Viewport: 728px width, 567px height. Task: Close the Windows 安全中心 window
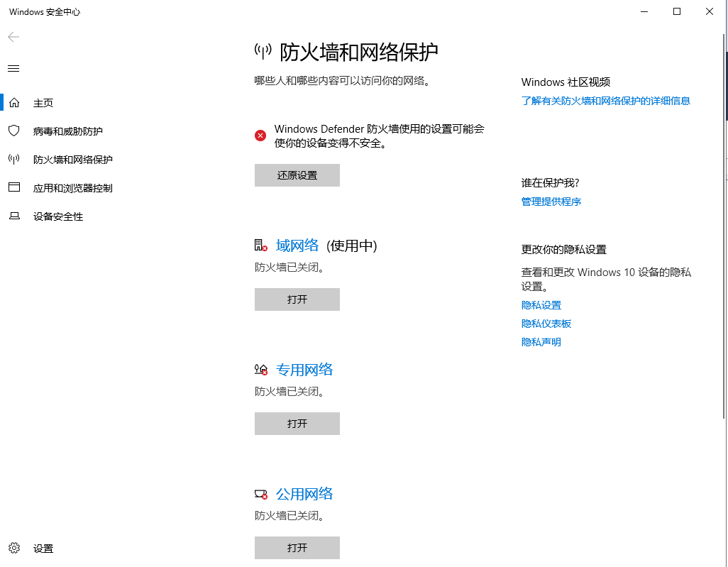click(x=710, y=11)
